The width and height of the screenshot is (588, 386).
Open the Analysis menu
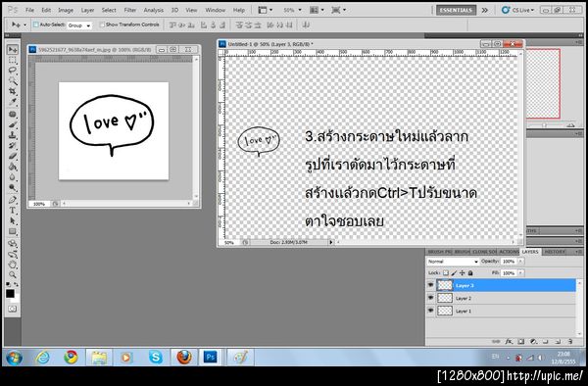pyautogui.click(x=154, y=10)
